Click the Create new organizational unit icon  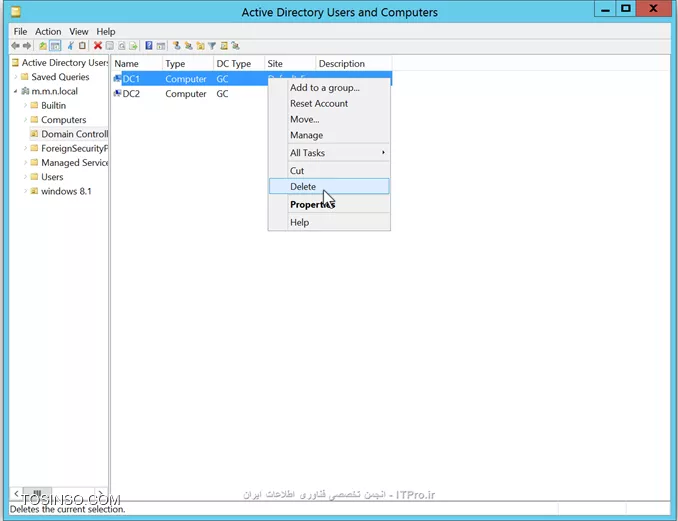[200, 45]
